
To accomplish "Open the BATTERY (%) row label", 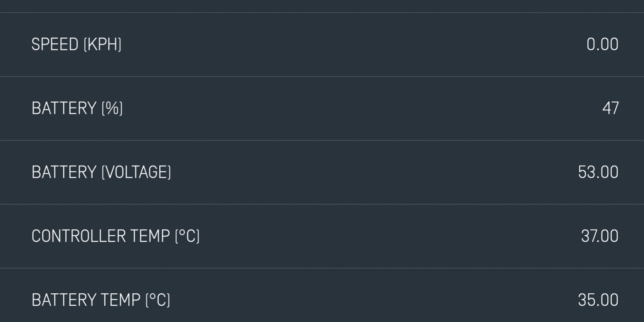I will coord(77,108).
